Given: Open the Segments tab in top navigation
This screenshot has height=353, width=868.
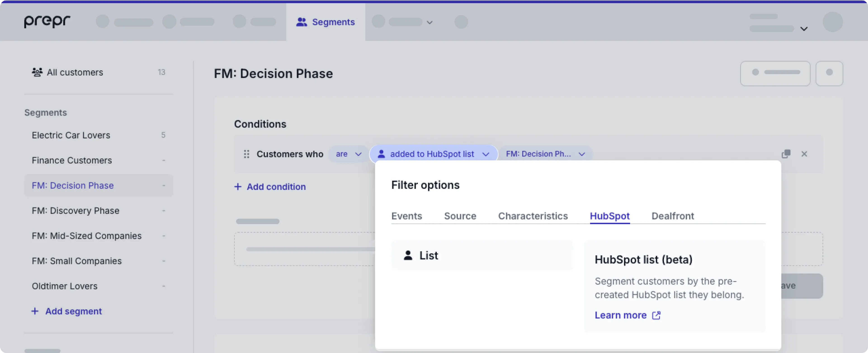Looking at the screenshot, I should 325,22.
